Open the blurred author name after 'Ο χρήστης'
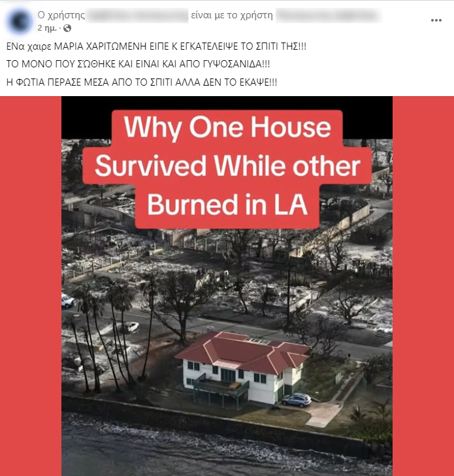 pyautogui.click(x=137, y=16)
